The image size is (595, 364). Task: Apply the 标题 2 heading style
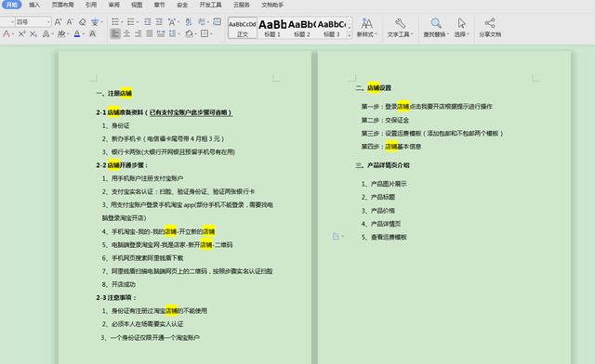tap(302, 28)
